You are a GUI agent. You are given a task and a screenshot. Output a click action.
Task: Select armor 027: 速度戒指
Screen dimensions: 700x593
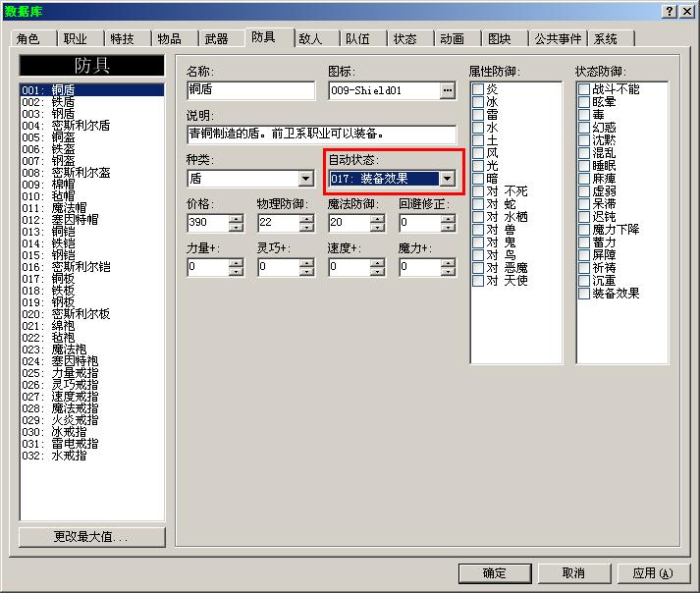coord(92,397)
